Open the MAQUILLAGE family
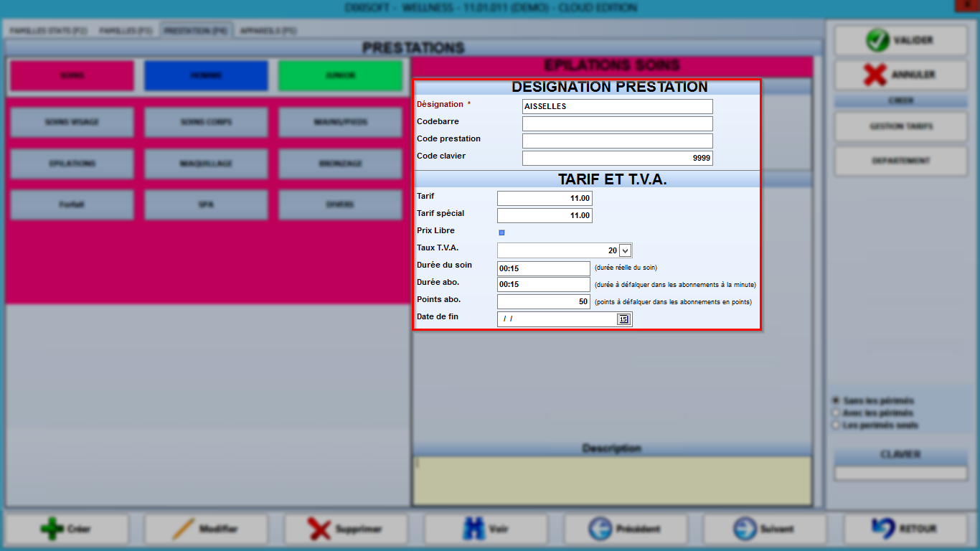Image resolution: width=980 pixels, height=551 pixels. click(206, 164)
